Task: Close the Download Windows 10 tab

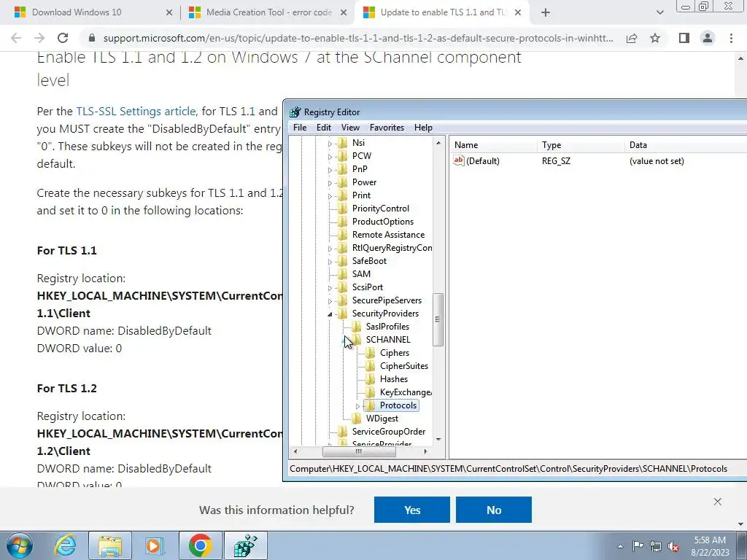Action: pyautogui.click(x=169, y=12)
